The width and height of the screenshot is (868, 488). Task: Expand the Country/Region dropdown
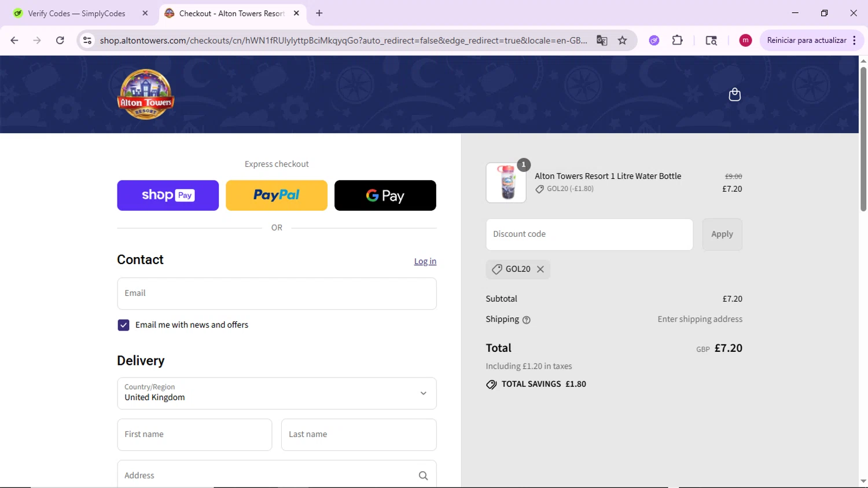point(277,393)
